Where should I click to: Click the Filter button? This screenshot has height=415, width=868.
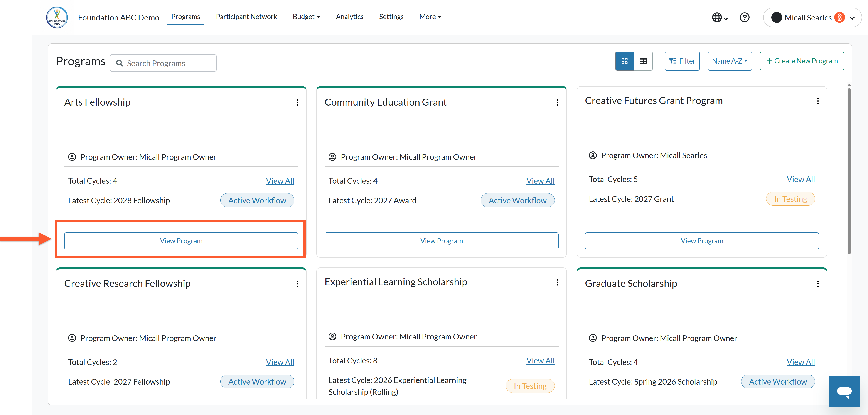tap(682, 61)
